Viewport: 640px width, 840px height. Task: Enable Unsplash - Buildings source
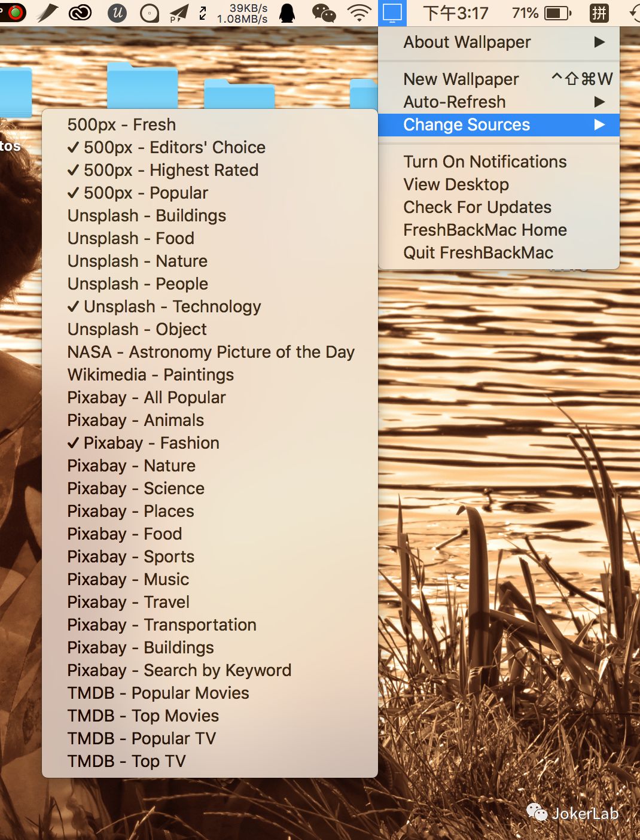point(210,215)
